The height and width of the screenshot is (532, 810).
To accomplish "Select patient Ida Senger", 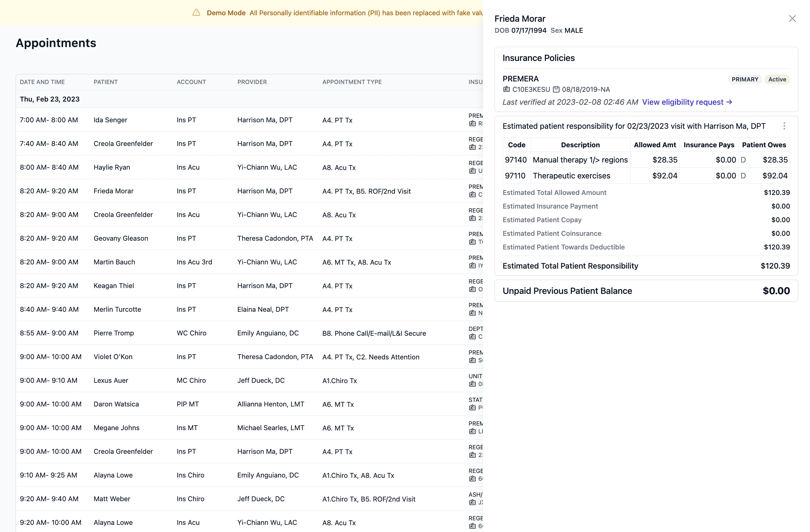I will point(110,120).
